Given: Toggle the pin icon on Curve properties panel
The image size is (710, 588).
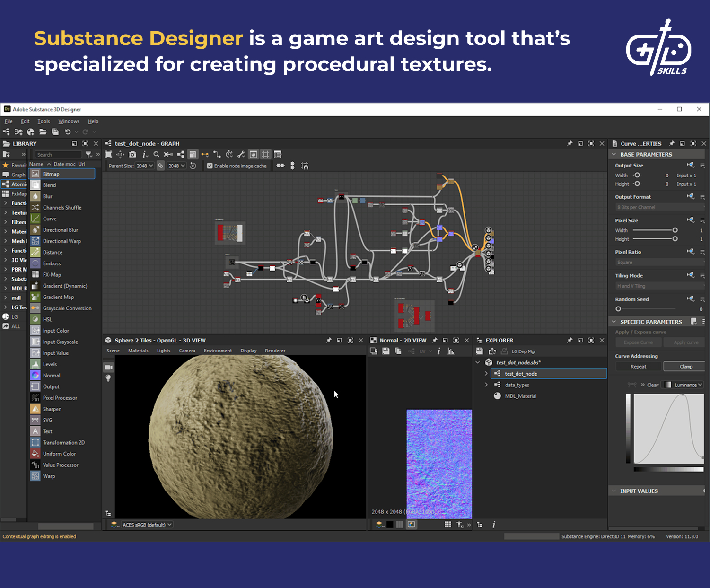Looking at the screenshot, I should pos(672,143).
